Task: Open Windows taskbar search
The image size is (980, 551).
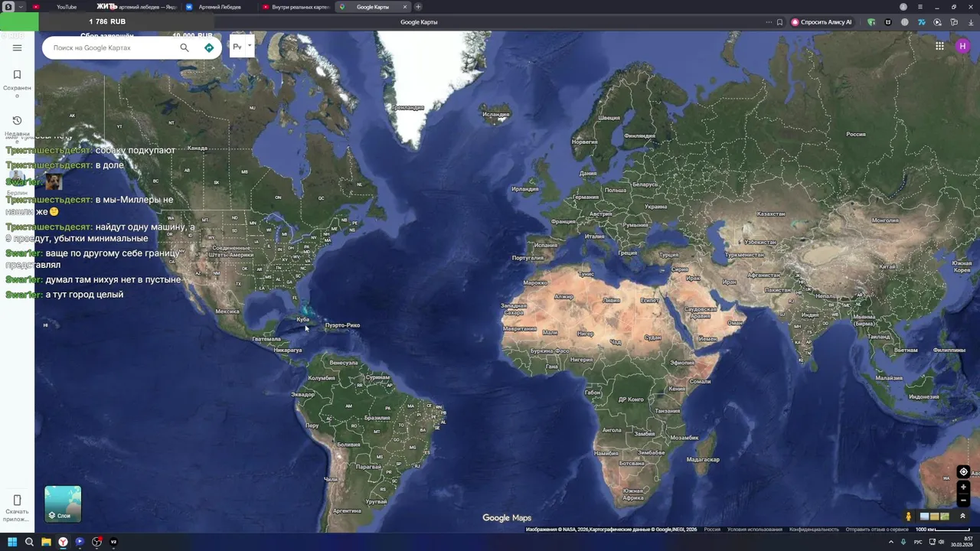Action: coord(29,542)
